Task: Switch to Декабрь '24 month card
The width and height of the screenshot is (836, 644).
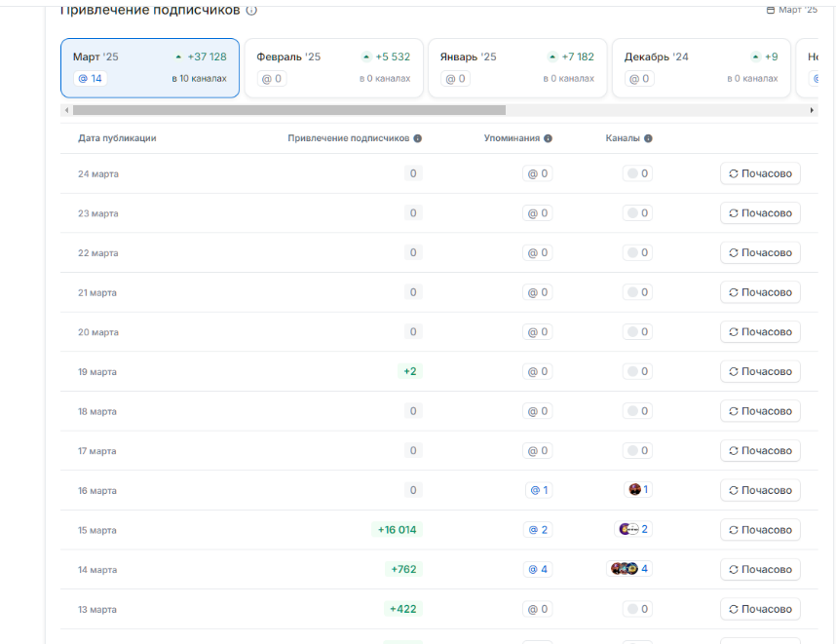Action: coord(701,68)
